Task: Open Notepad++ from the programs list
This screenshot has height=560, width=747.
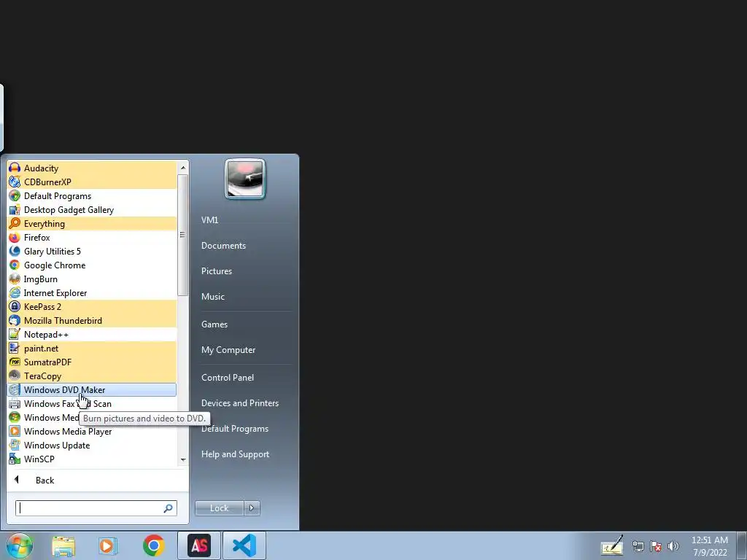Action: click(91, 334)
